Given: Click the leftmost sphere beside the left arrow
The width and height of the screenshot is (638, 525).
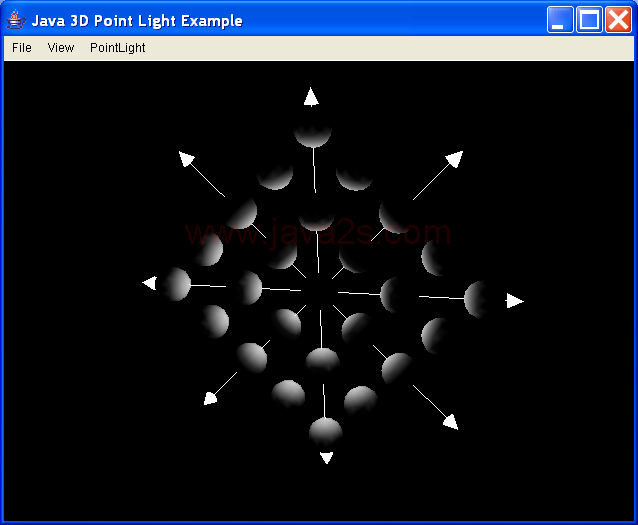Looking at the screenshot, I should coord(176,284).
